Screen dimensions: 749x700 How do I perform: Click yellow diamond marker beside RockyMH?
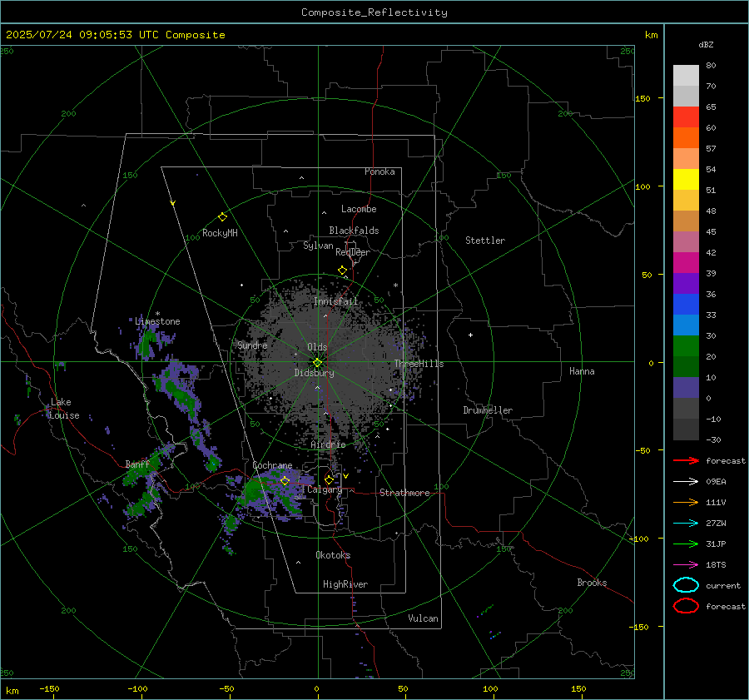tap(222, 217)
